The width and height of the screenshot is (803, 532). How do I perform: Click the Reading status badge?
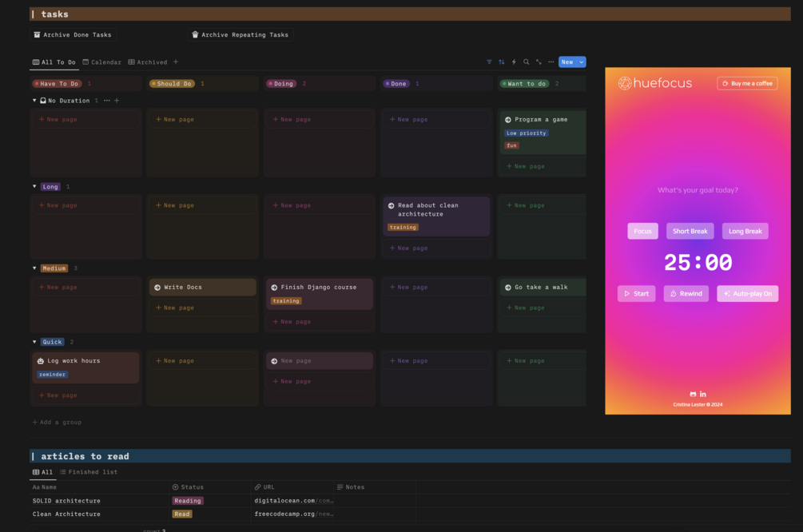[188, 501]
